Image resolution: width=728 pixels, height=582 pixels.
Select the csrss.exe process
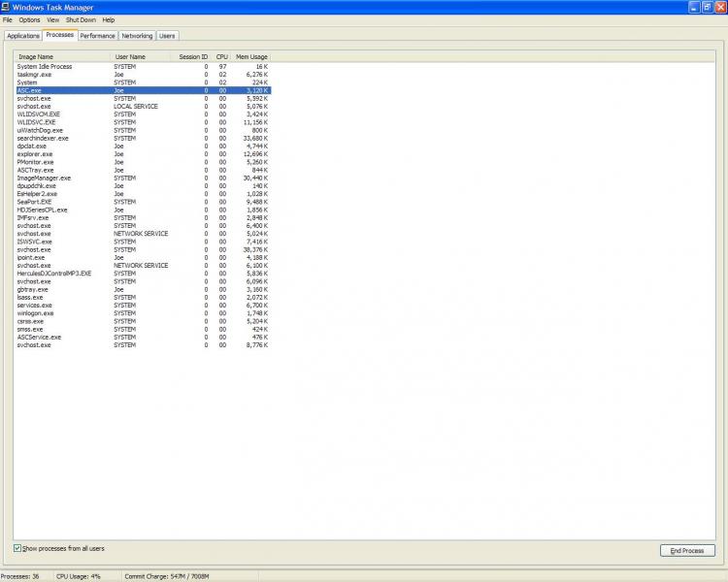pyautogui.click(x=143, y=321)
